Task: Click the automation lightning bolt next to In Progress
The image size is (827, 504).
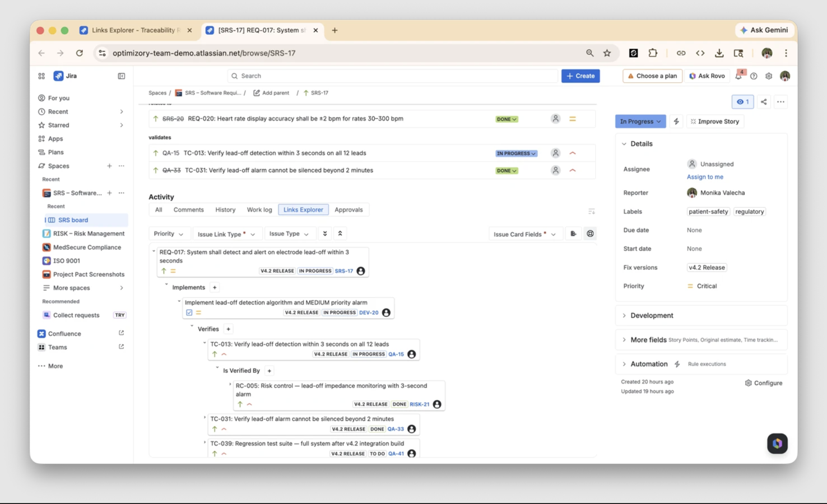Action: click(676, 122)
